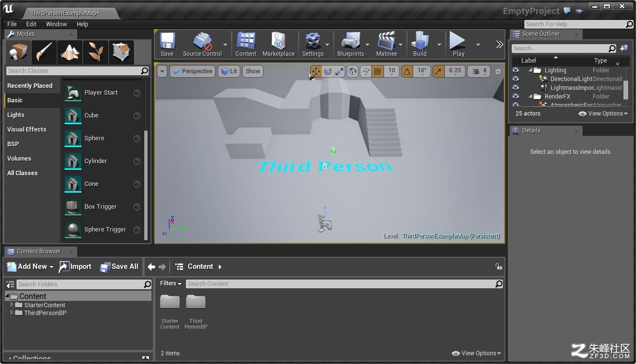
Task: Open the File menu
Action: [x=12, y=24]
